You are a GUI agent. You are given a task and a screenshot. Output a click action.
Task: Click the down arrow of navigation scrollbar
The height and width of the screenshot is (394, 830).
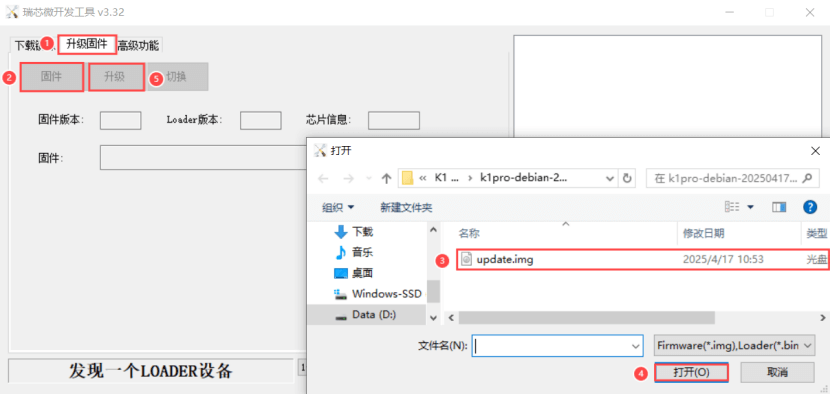(433, 318)
